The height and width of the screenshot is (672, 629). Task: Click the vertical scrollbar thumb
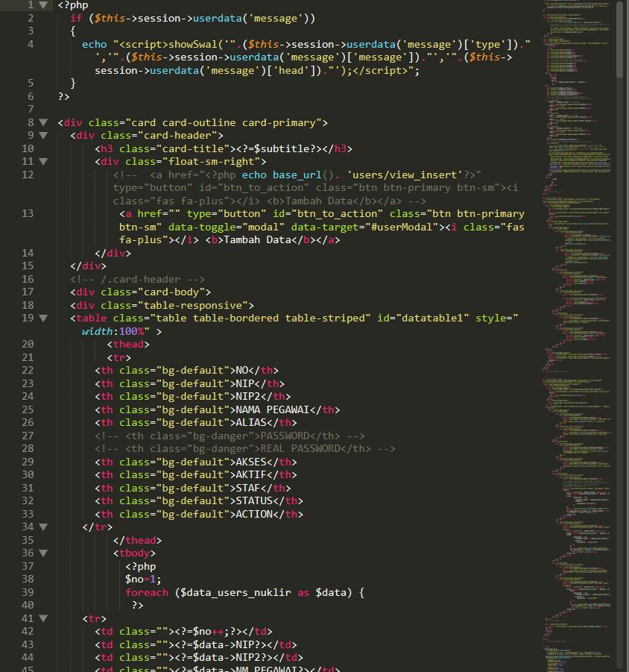(x=620, y=40)
